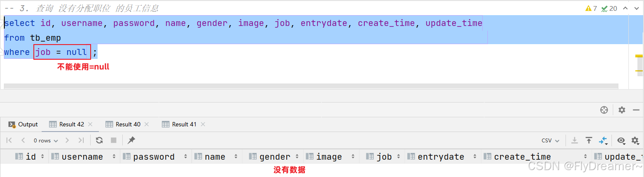Click the select keyword in the query

pos(20,23)
